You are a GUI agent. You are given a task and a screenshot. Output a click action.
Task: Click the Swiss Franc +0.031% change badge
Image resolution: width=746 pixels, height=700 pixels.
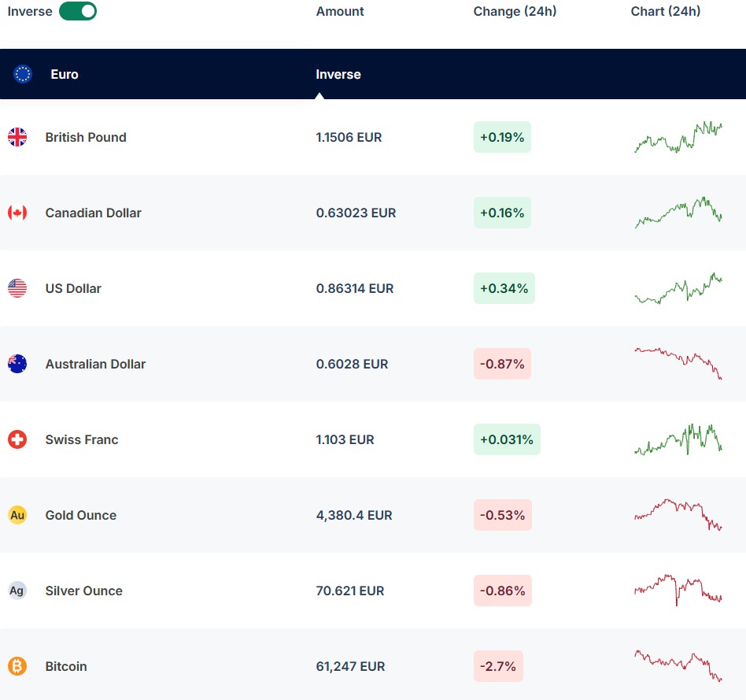click(x=507, y=439)
